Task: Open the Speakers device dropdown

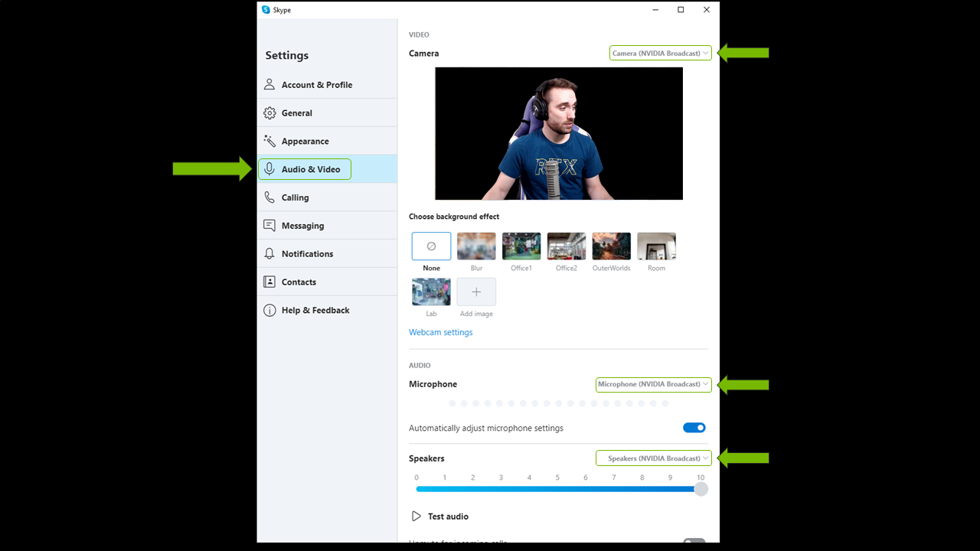Action: [653, 458]
